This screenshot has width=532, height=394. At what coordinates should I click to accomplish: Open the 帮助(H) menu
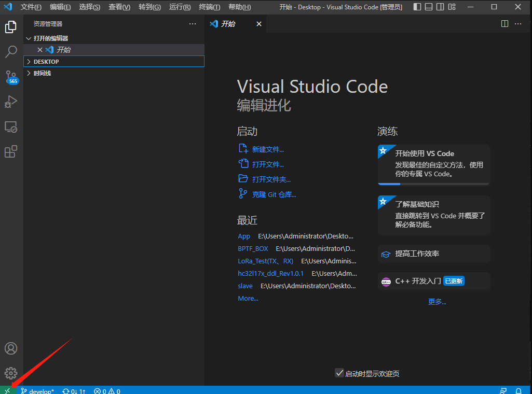click(x=240, y=7)
